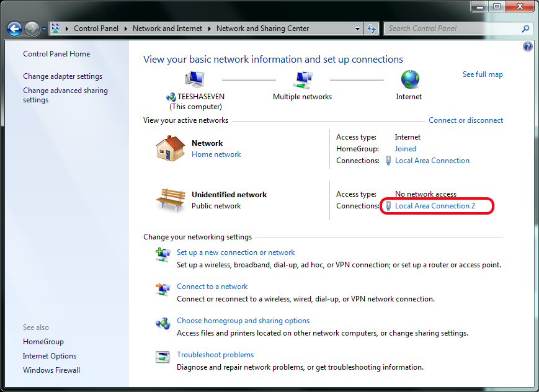Click the No network access text
This screenshot has width=539, height=392.
[x=425, y=194]
